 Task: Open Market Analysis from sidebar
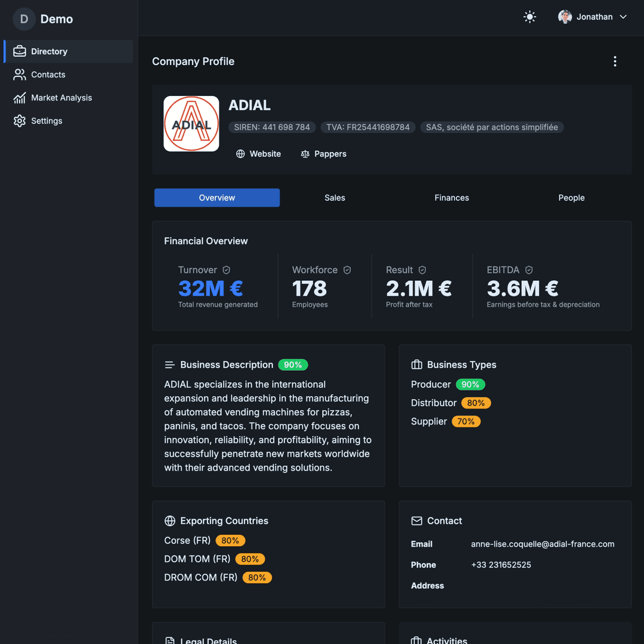(60, 98)
